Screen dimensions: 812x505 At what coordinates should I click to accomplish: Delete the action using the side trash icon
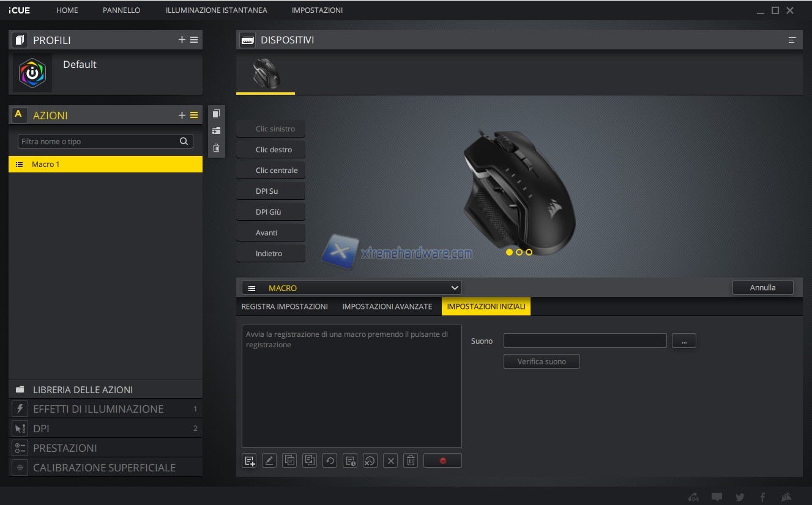[x=216, y=147]
